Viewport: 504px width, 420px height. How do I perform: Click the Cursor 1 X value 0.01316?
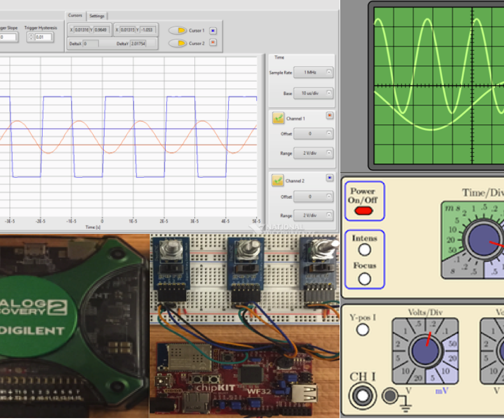point(82,30)
